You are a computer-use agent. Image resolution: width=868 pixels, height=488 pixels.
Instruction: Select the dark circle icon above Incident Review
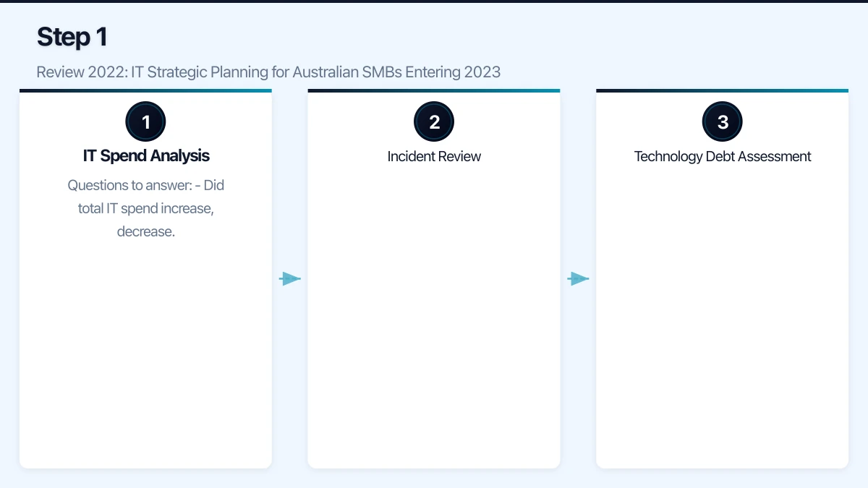pyautogui.click(x=433, y=121)
